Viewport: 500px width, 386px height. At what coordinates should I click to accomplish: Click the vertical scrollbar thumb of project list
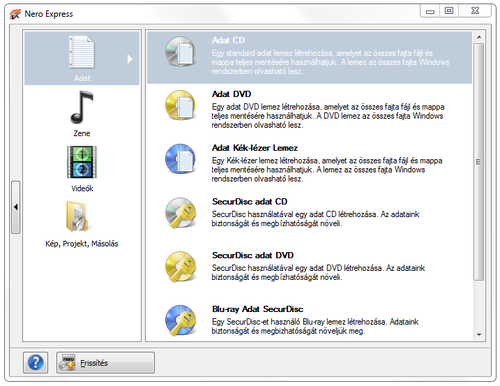[479, 162]
